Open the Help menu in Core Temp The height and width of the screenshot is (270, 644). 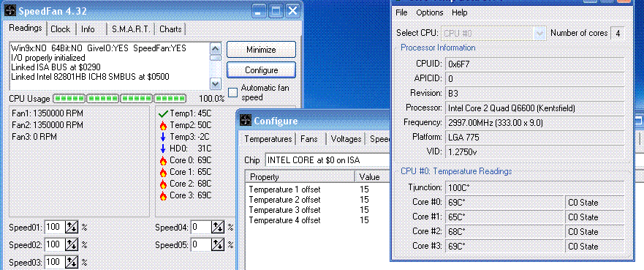(x=460, y=12)
